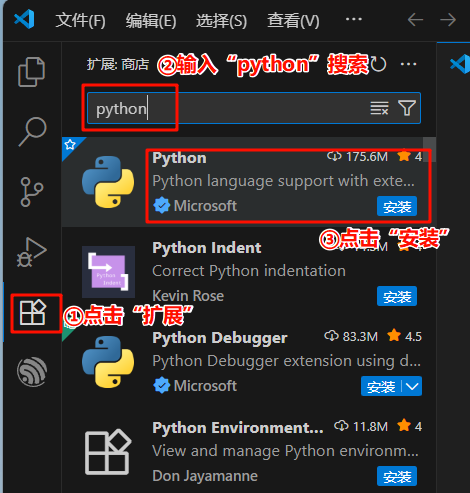Open the Python Environment... title
The image size is (470, 493).
[x=238, y=428]
